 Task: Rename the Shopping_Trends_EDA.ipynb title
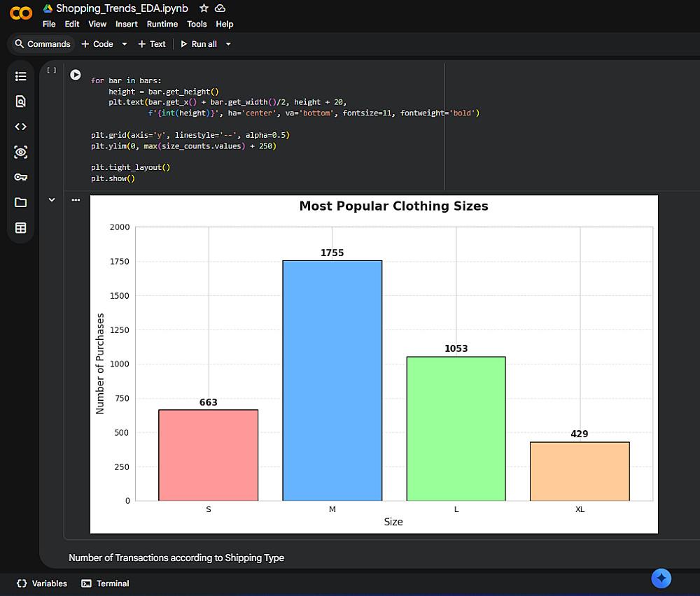pos(122,8)
